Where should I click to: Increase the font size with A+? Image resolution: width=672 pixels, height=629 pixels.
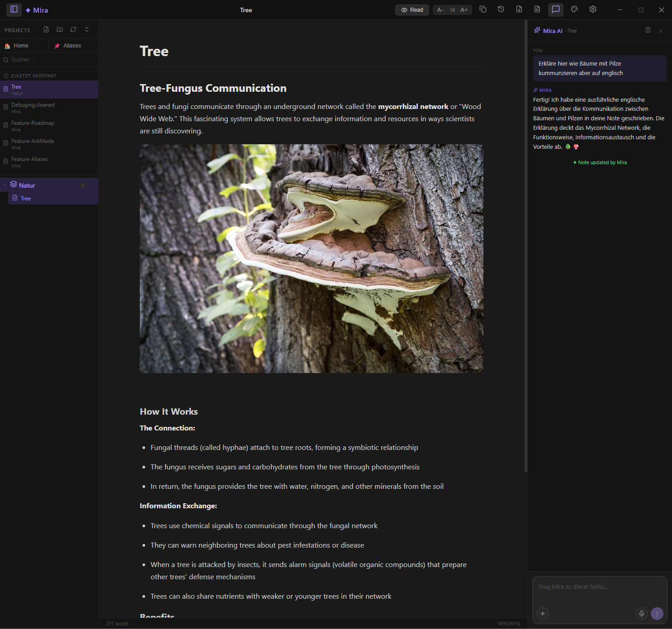[464, 9]
